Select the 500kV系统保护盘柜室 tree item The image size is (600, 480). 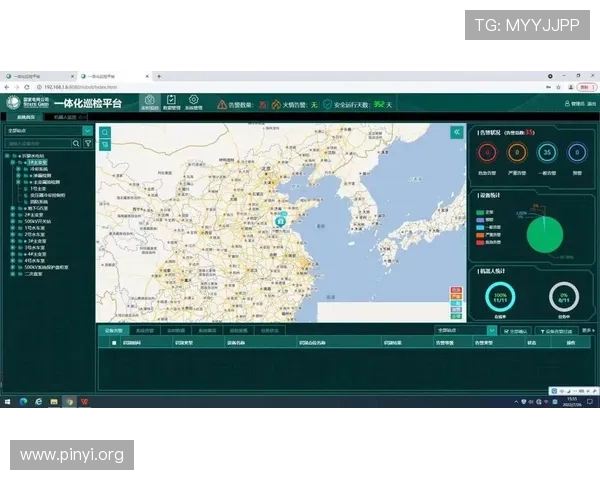(x=46, y=267)
